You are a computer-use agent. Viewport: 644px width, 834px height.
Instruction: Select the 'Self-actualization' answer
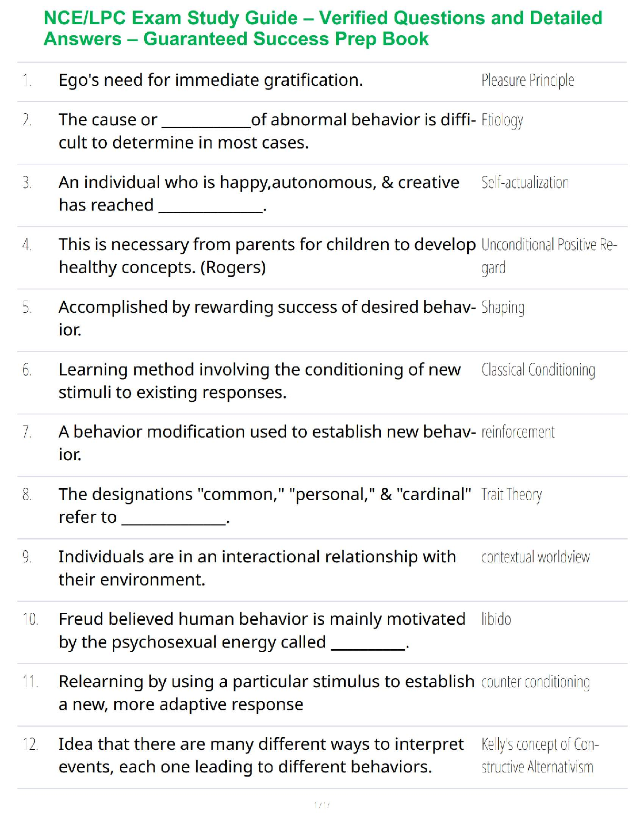tap(525, 183)
